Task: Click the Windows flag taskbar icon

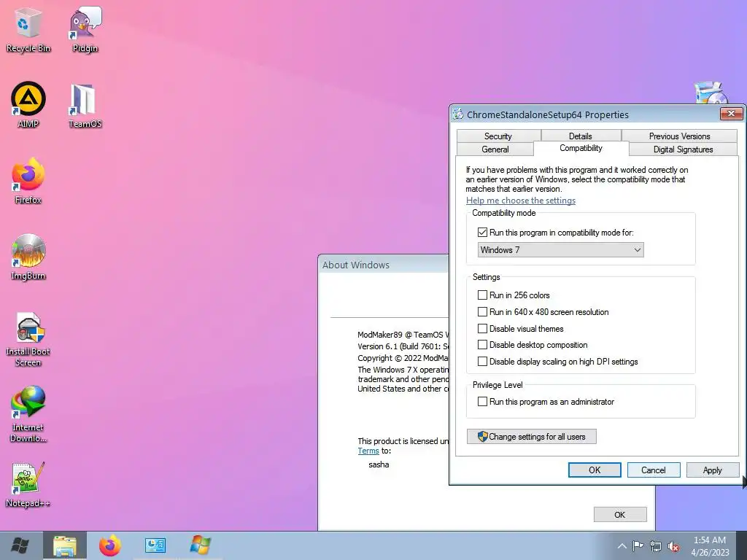Action: click(200, 545)
